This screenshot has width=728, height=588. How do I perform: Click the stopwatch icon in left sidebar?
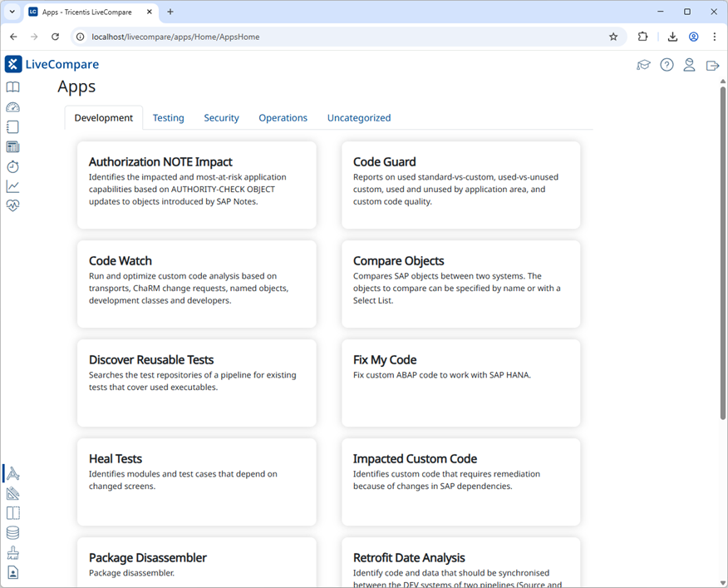12,166
